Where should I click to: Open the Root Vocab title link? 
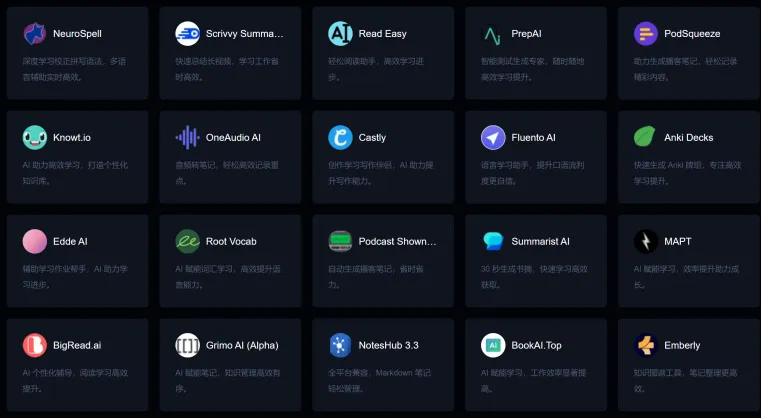pos(231,241)
